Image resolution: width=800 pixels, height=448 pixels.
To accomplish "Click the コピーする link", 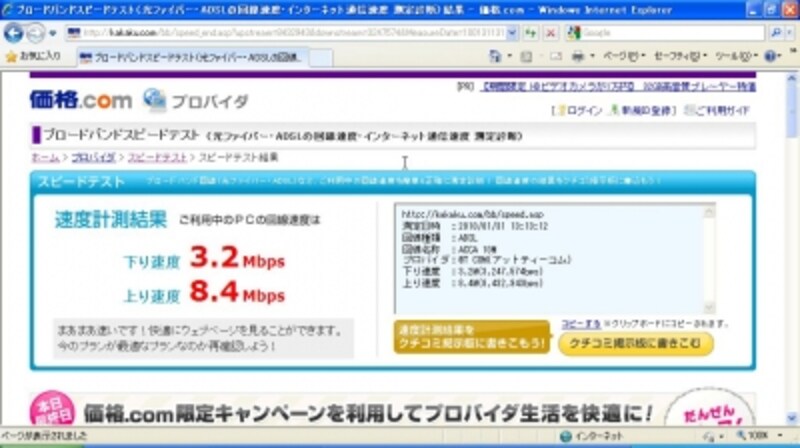I will [581, 323].
